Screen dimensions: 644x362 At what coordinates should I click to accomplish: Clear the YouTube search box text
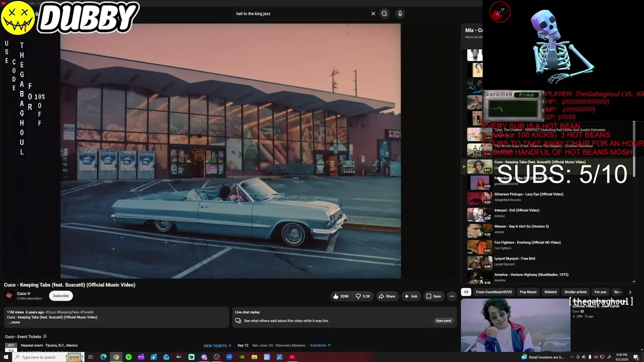373,14
